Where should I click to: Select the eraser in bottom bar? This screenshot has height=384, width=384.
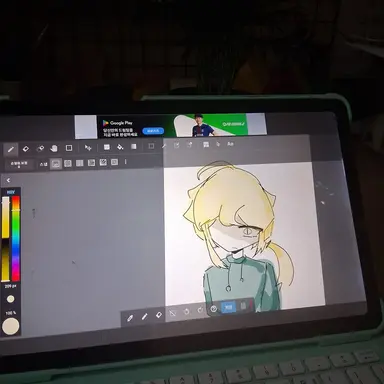pos(159,315)
